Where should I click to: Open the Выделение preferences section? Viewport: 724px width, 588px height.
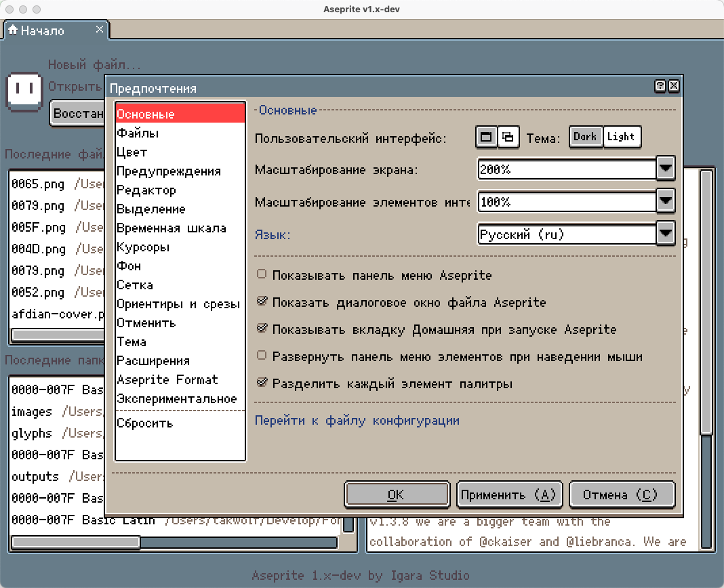point(180,209)
